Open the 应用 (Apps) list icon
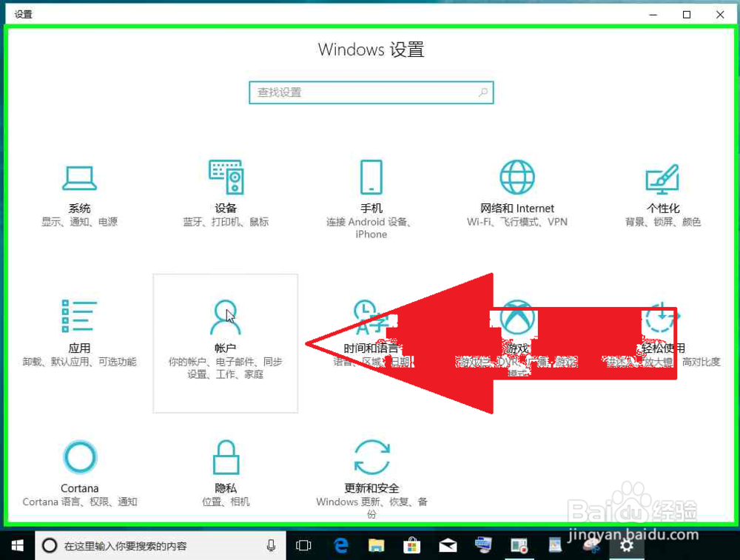The width and height of the screenshot is (740, 560). (79, 316)
